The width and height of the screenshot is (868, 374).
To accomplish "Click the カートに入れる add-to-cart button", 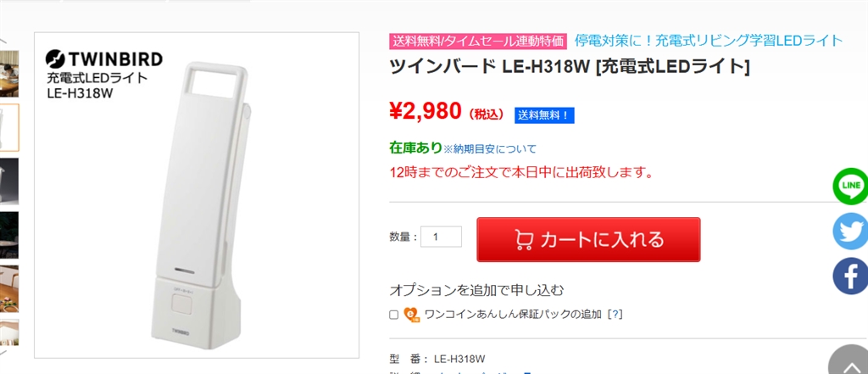I will tap(588, 239).
